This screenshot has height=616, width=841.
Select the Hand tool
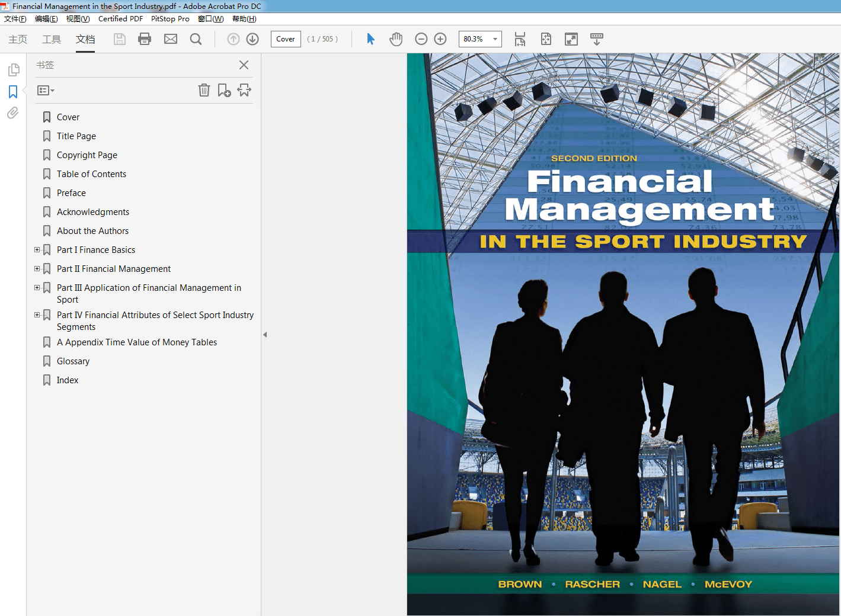click(396, 38)
